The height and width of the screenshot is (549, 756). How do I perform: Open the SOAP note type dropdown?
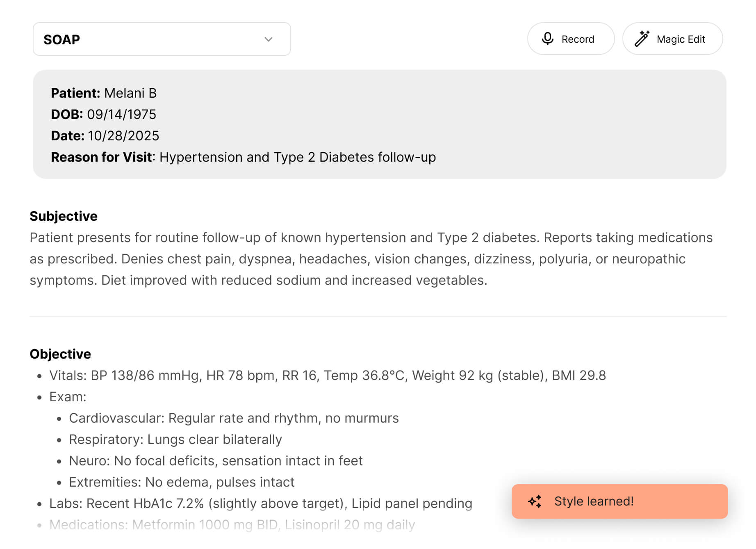pyautogui.click(x=162, y=39)
